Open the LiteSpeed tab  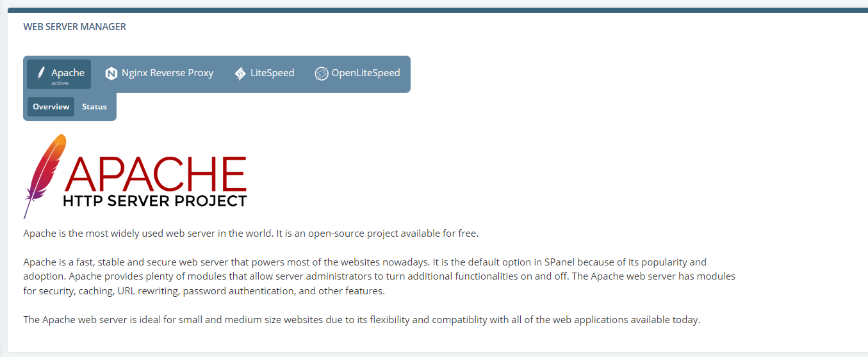(x=264, y=74)
